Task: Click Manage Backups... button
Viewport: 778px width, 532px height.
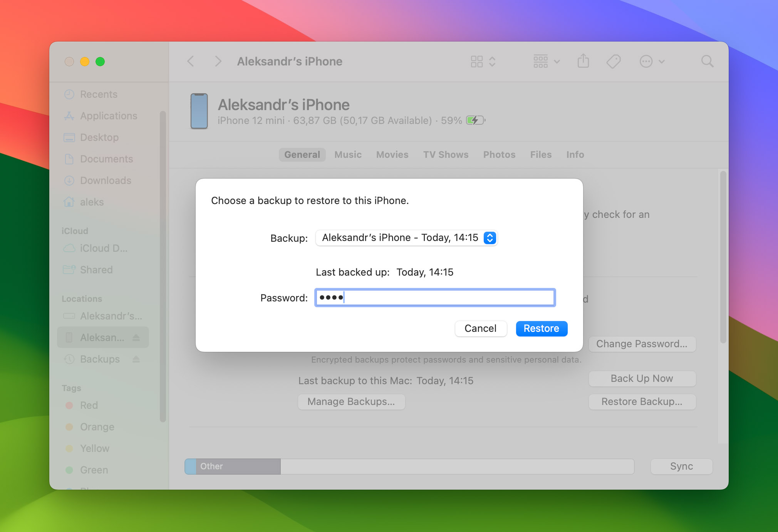Action: click(x=351, y=402)
